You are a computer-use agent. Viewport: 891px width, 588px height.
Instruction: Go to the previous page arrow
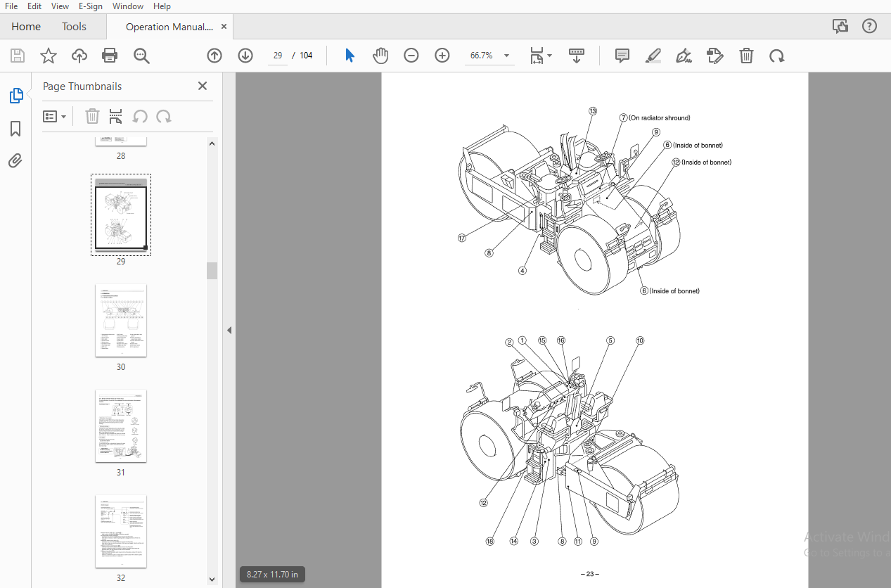coord(214,56)
